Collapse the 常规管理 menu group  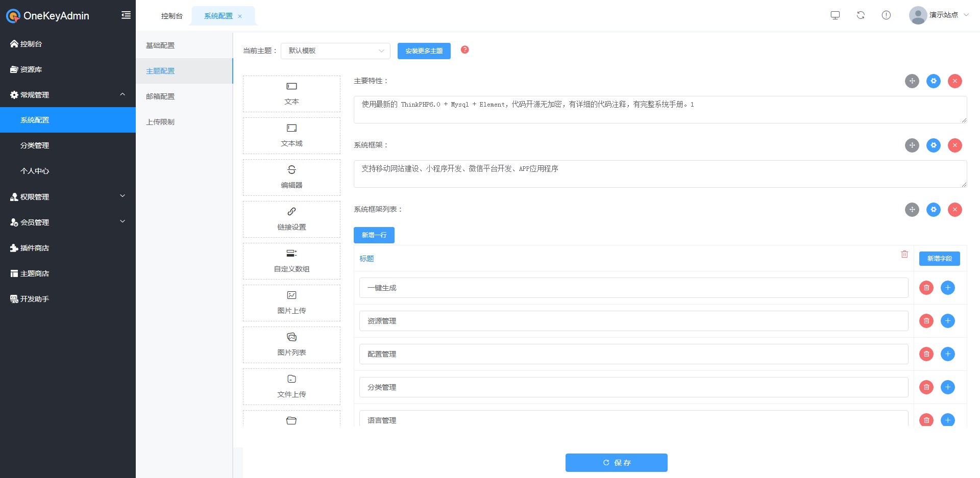[68, 94]
